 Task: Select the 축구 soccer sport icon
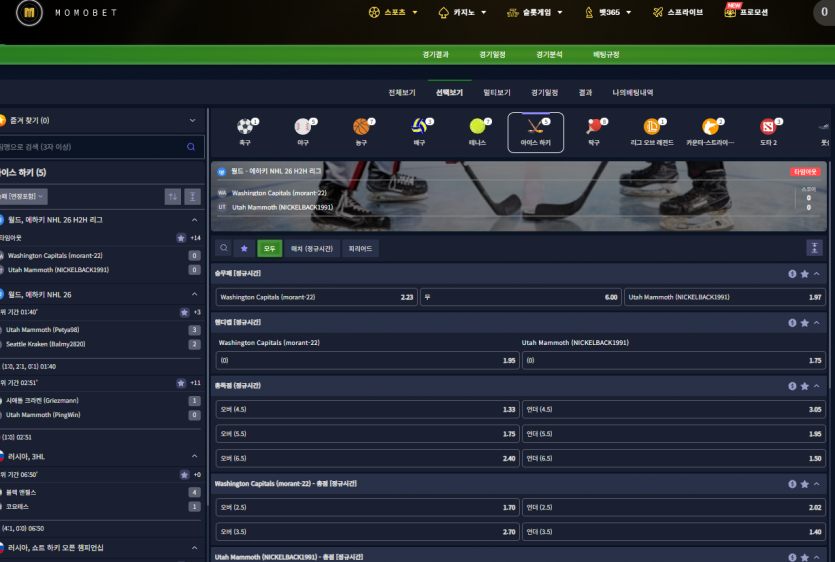pos(245,132)
